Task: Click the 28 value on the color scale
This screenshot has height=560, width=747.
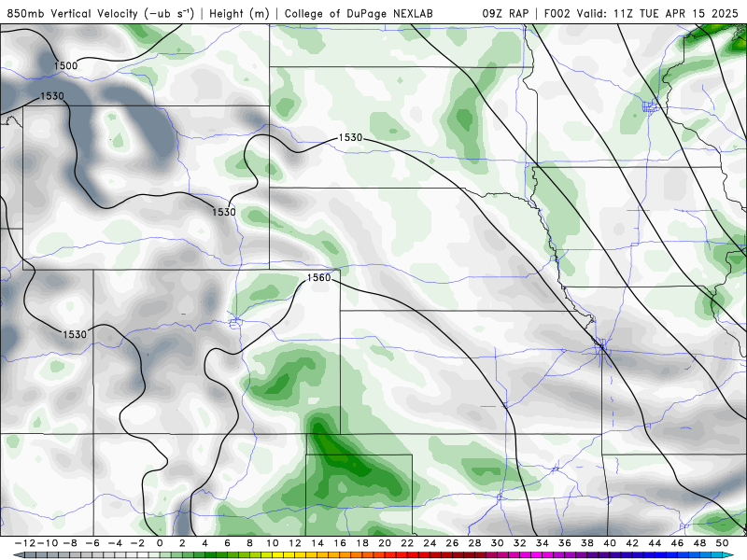Action: pyautogui.click(x=475, y=543)
